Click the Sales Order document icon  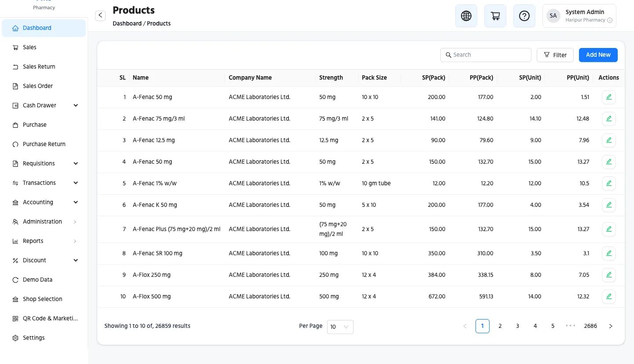(15, 86)
